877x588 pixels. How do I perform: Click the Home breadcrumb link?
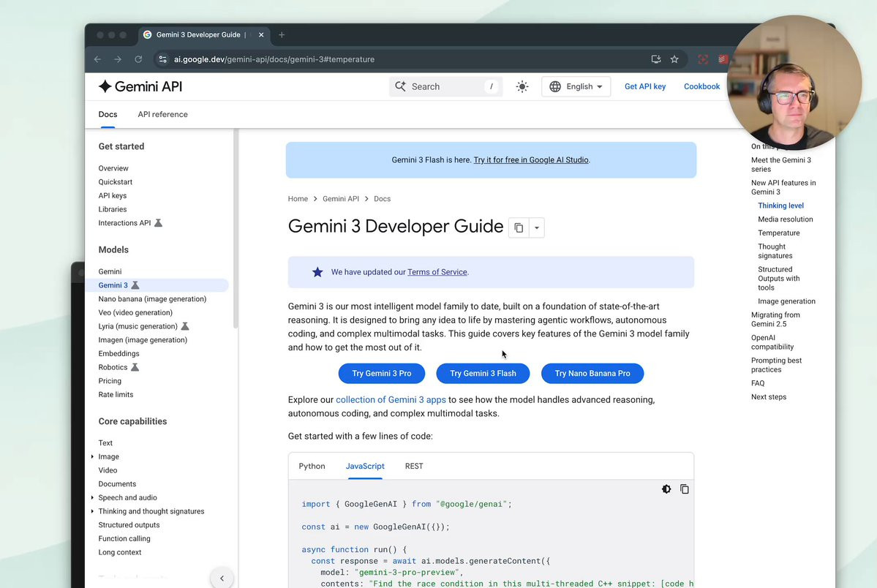pyautogui.click(x=298, y=199)
